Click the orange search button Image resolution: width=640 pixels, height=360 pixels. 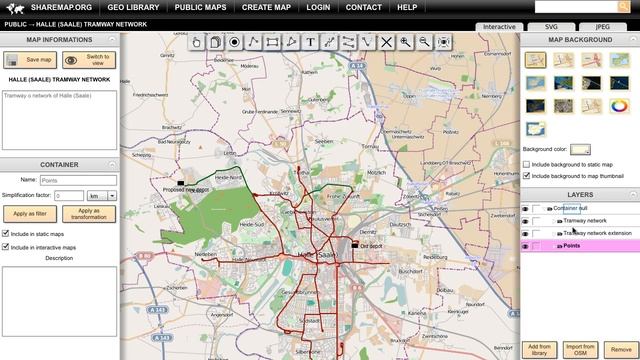[624, 7]
